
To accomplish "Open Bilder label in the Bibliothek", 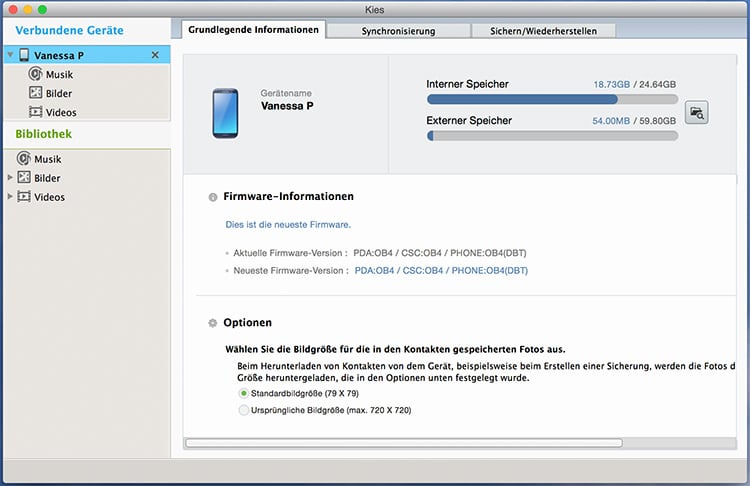I will pos(47,178).
